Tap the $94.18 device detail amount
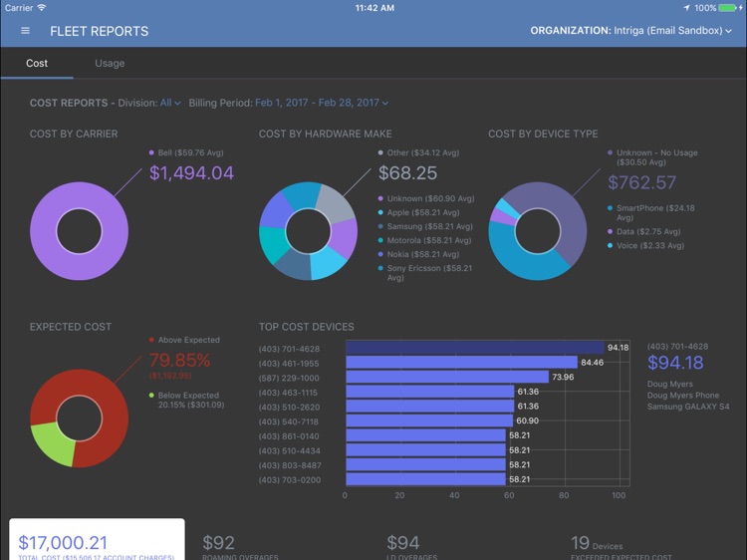Viewport: 747px width, 560px height. point(675,363)
